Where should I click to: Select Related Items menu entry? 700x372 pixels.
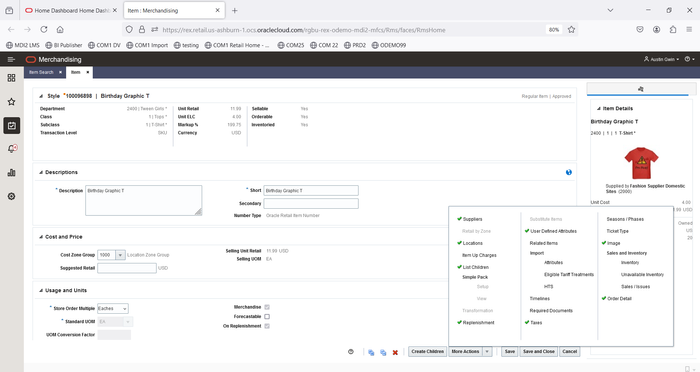coord(543,243)
